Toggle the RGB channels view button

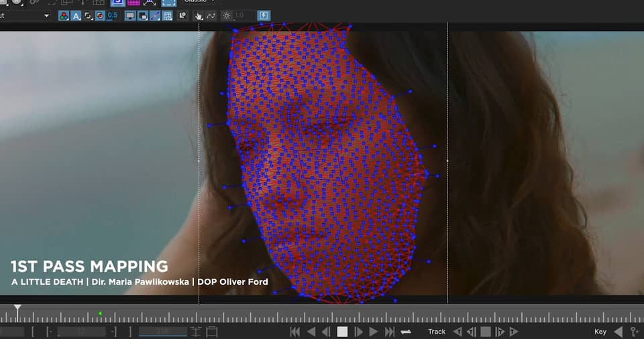[x=63, y=16]
